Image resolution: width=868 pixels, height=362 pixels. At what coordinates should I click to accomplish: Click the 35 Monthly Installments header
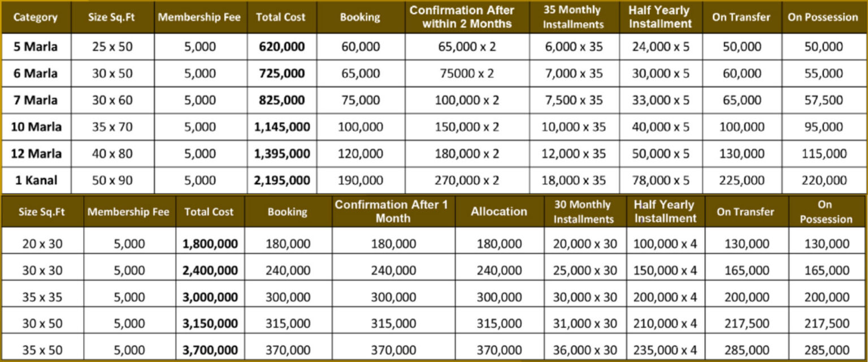point(573,17)
